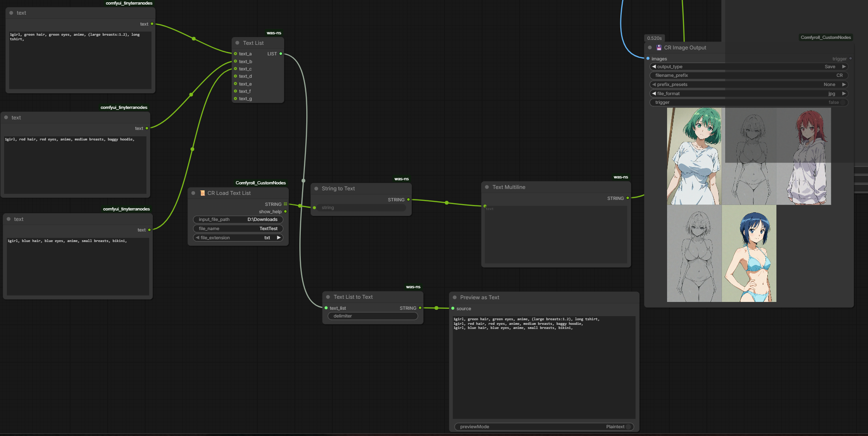Click the Text List to Text node title
This screenshot has width=868, height=436.
(353, 297)
